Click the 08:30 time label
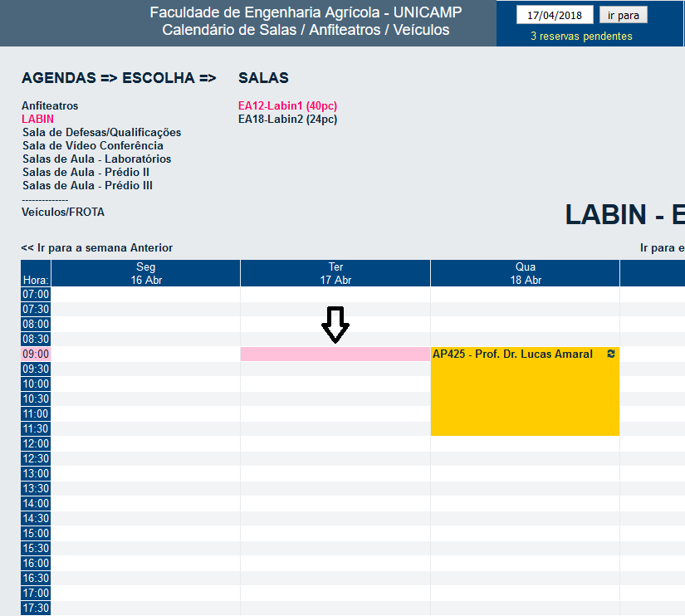685x616 pixels. click(x=36, y=339)
